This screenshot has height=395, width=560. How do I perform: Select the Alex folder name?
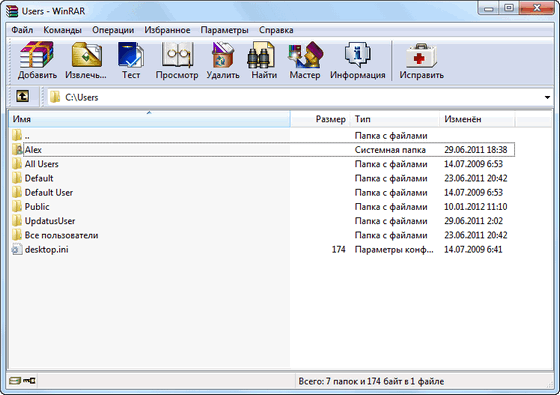(33, 150)
